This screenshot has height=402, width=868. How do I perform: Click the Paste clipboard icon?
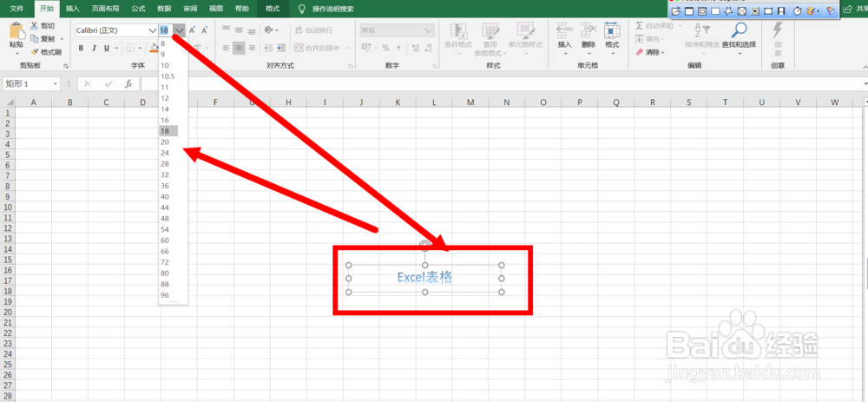click(x=16, y=31)
